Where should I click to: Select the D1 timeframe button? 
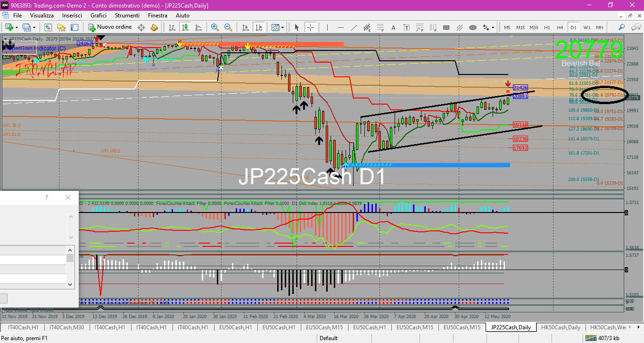[x=573, y=27]
